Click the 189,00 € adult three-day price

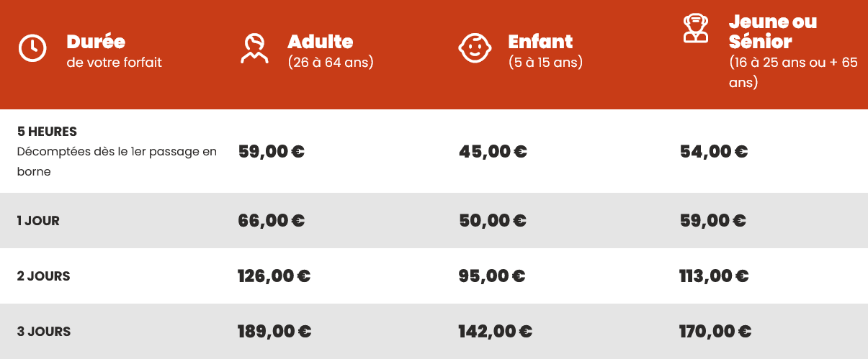click(274, 332)
